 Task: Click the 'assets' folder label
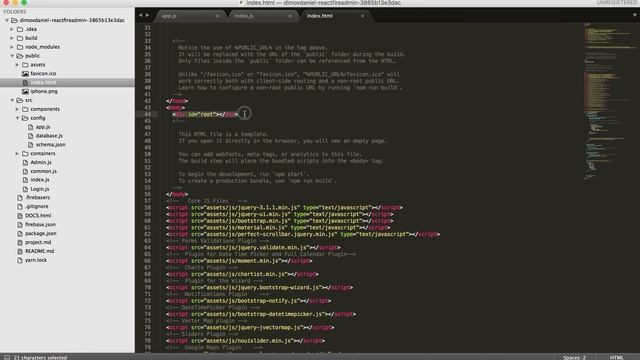point(38,64)
